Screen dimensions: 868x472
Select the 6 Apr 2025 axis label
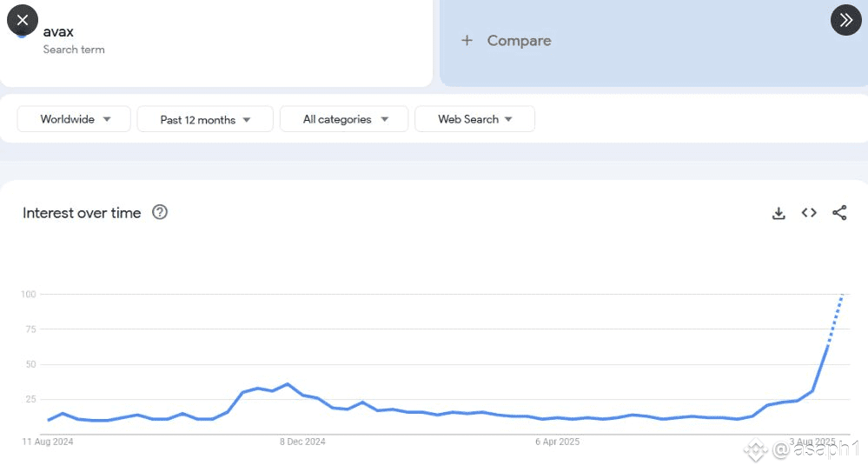coord(558,442)
